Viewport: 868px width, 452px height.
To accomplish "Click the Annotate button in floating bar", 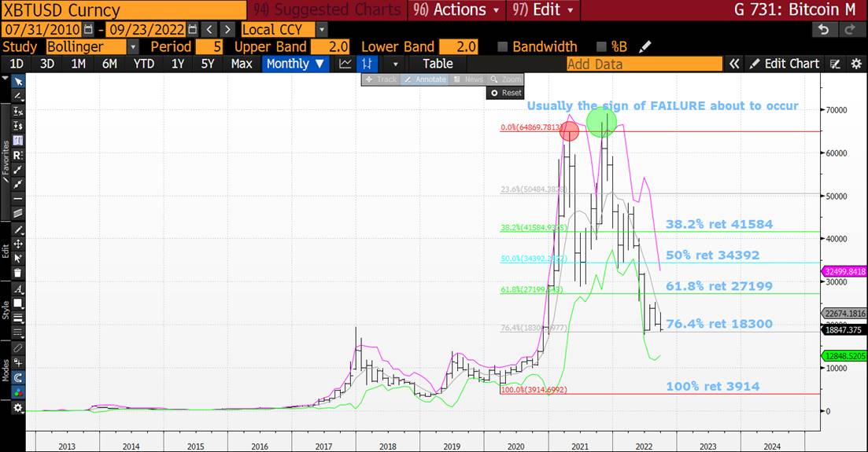I will 425,79.
